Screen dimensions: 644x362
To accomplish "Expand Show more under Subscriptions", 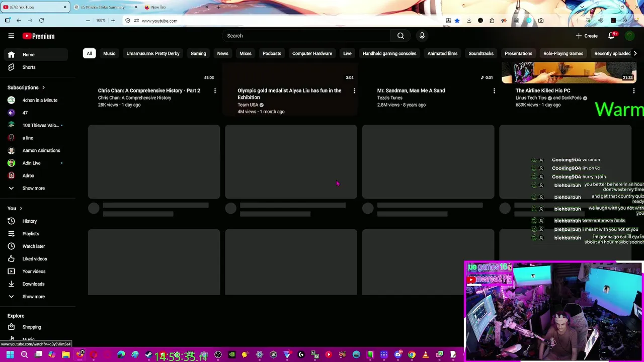I will 34,188.
